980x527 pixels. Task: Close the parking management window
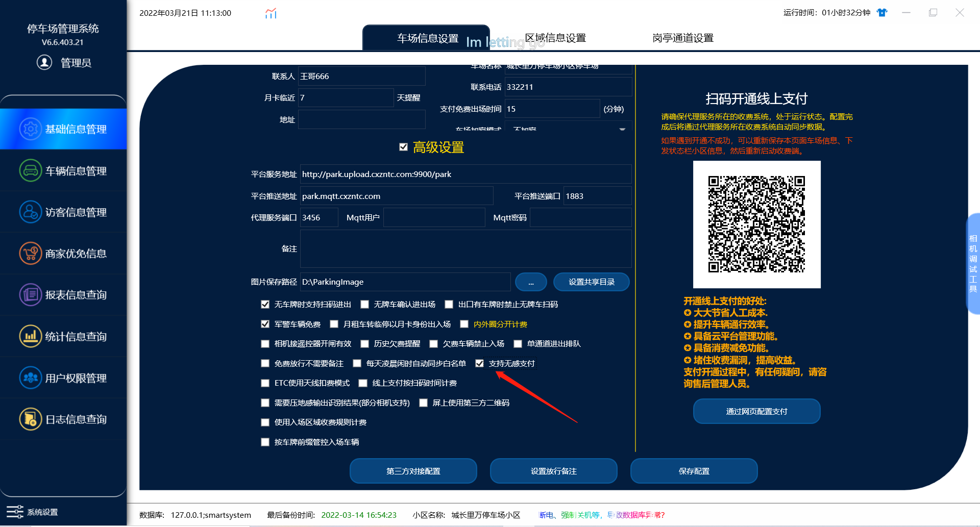tap(960, 13)
